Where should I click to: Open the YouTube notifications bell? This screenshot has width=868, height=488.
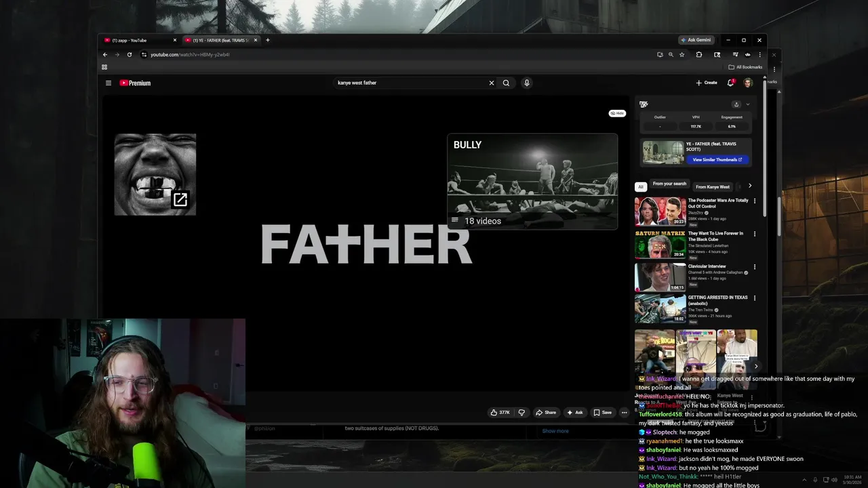(x=730, y=83)
